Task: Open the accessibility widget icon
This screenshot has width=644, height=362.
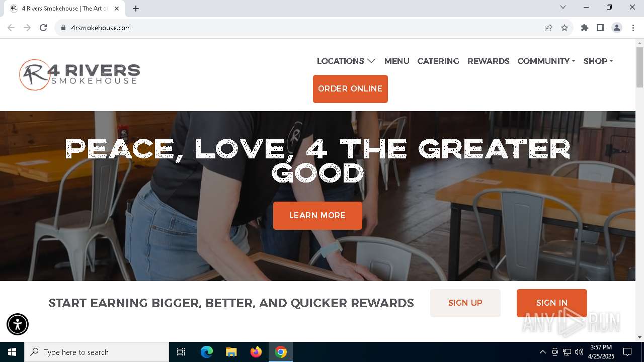Action: pos(18,324)
